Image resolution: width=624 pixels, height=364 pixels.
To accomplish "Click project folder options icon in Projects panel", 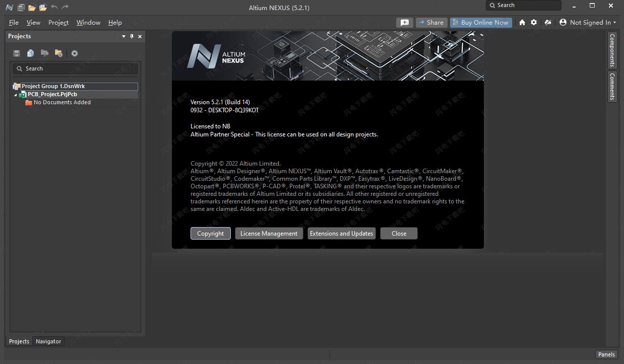I will tap(58, 53).
